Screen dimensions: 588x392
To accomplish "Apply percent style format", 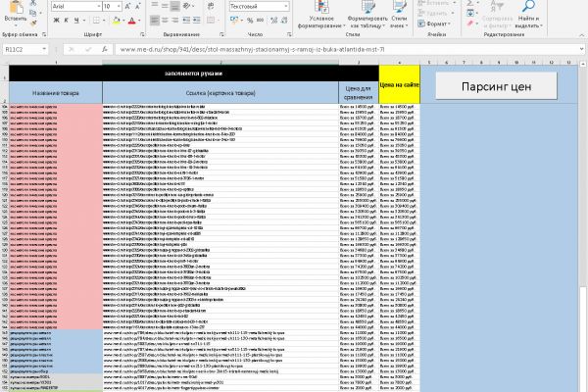I will point(250,21).
